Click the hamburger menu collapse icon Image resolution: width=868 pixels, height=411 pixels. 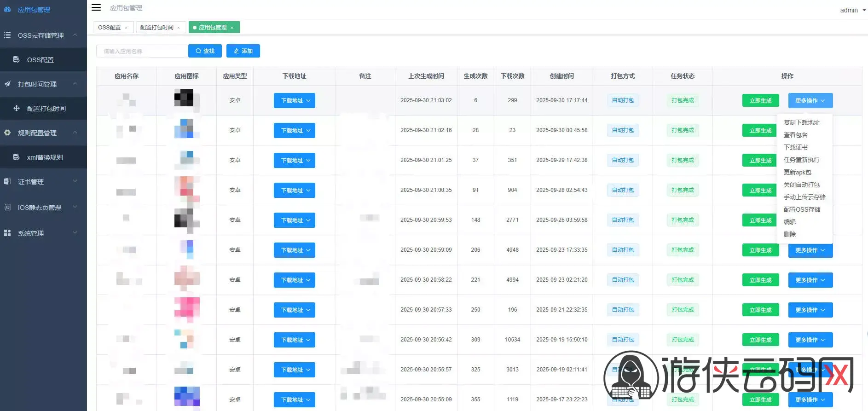pos(96,7)
